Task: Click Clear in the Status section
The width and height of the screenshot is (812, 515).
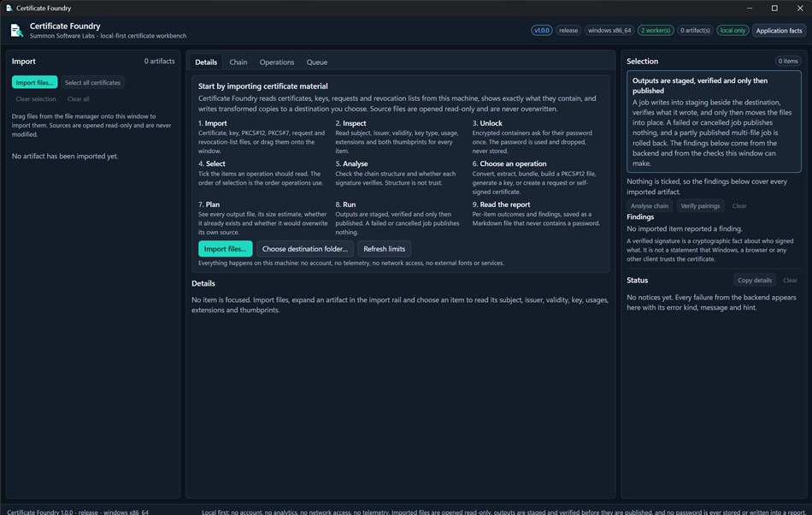Action: (790, 281)
